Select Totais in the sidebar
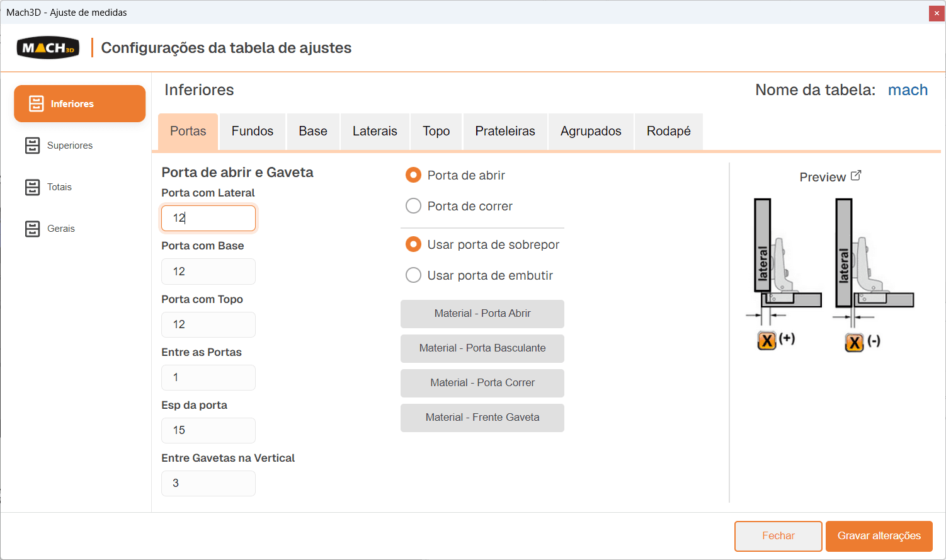The image size is (946, 560). 79,187
